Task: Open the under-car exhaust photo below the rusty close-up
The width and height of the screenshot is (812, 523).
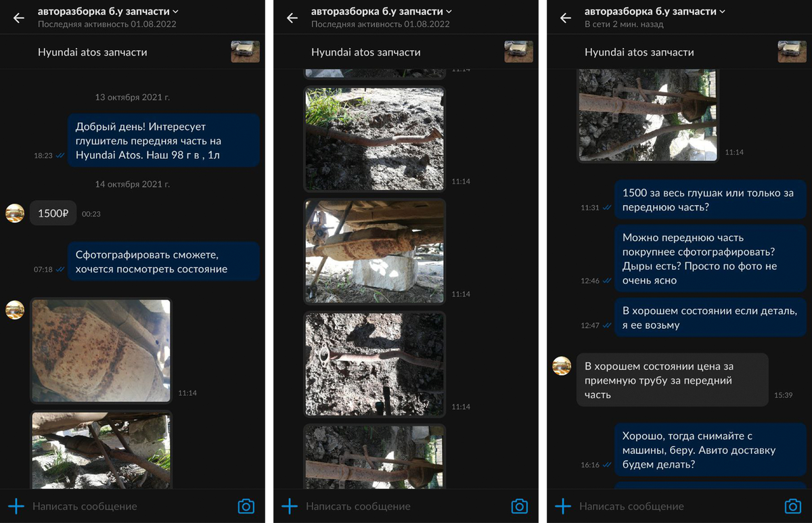Action: (101, 450)
